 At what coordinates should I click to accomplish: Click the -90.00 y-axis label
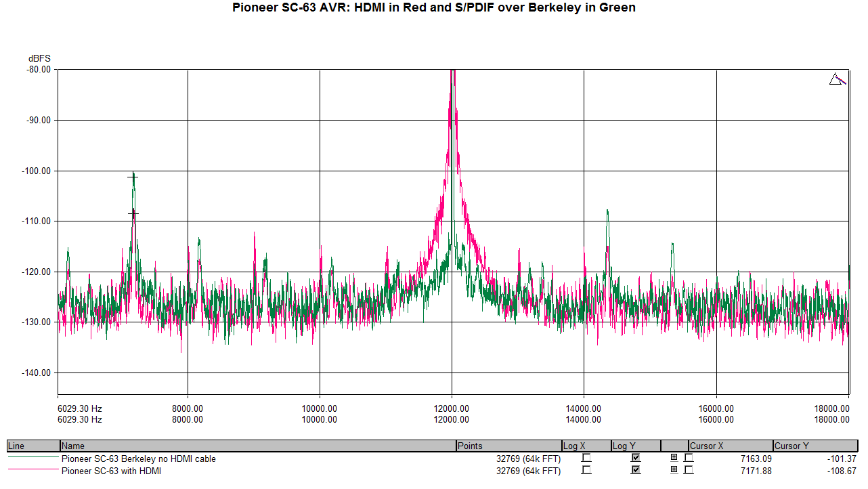[39, 120]
